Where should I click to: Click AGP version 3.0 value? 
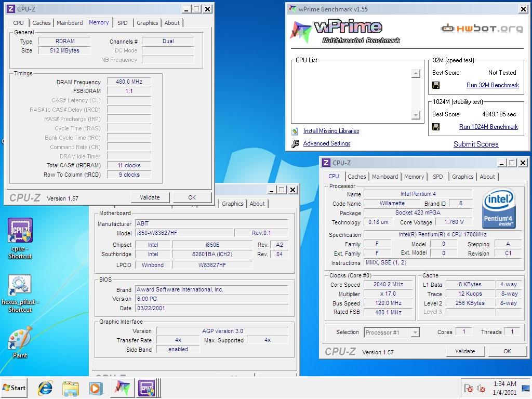tap(222, 331)
